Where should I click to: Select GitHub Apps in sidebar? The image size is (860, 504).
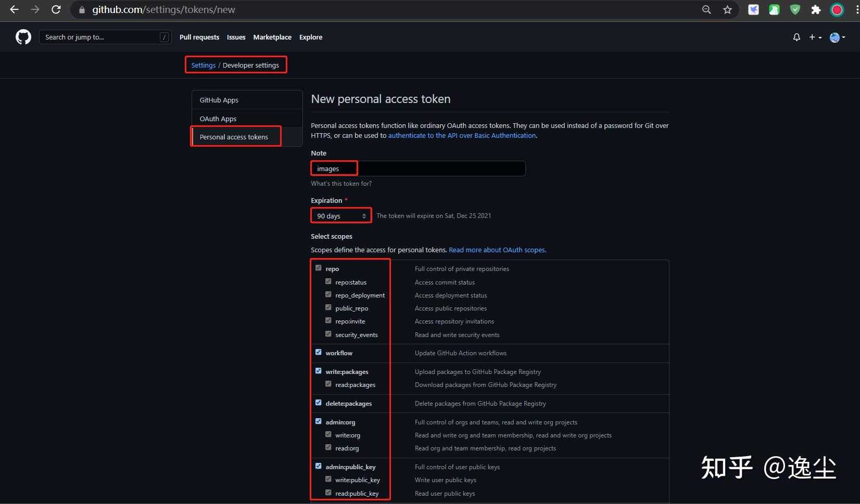coord(247,100)
